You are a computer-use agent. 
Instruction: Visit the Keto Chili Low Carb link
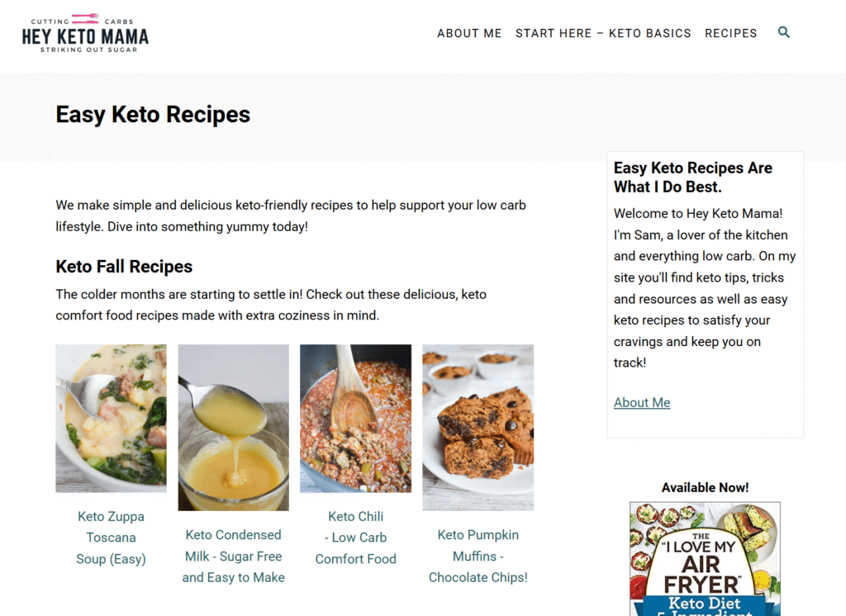355,538
